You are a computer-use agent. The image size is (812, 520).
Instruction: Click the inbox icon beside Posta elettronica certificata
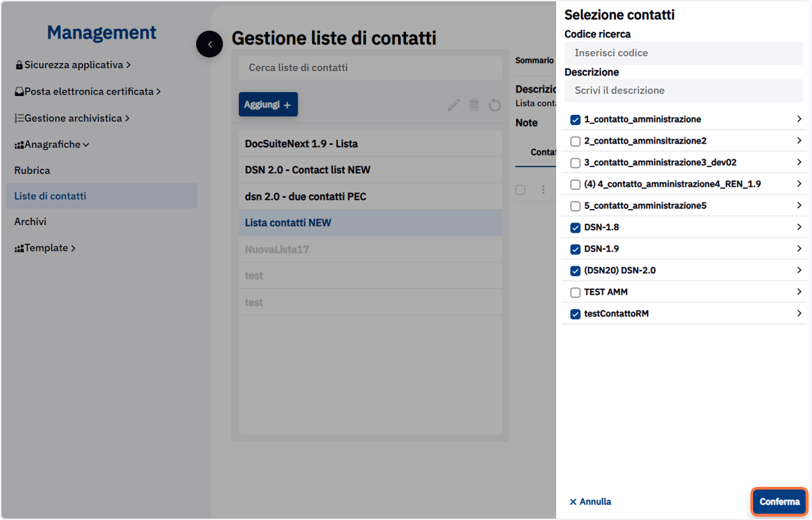[x=19, y=92]
